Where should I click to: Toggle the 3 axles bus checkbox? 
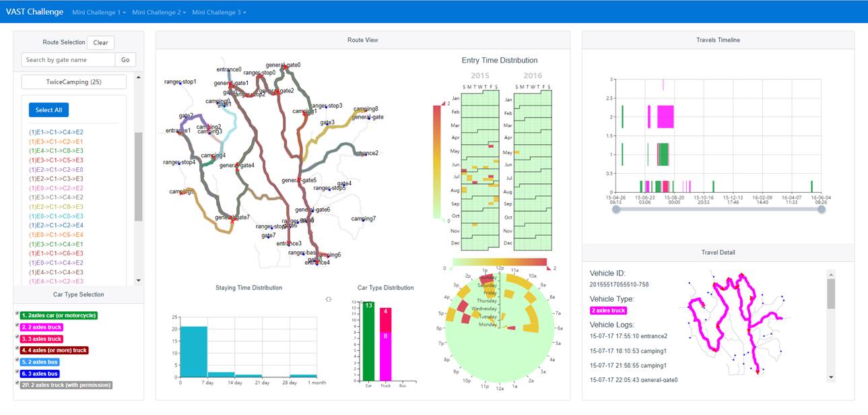[18, 372]
